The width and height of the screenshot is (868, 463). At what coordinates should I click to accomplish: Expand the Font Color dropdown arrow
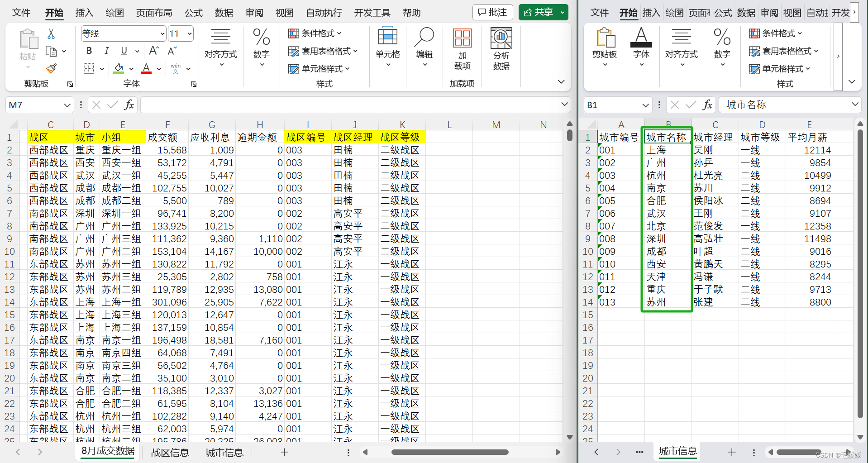pyautogui.click(x=159, y=69)
